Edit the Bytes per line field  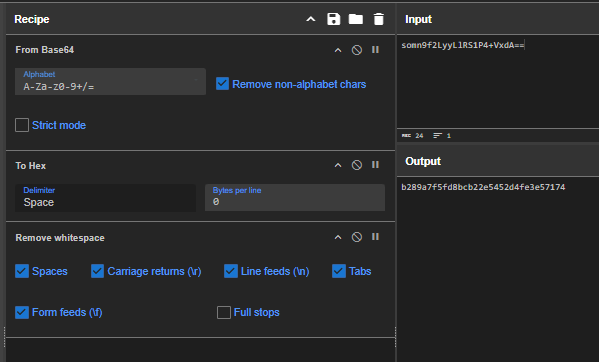[295, 197]
